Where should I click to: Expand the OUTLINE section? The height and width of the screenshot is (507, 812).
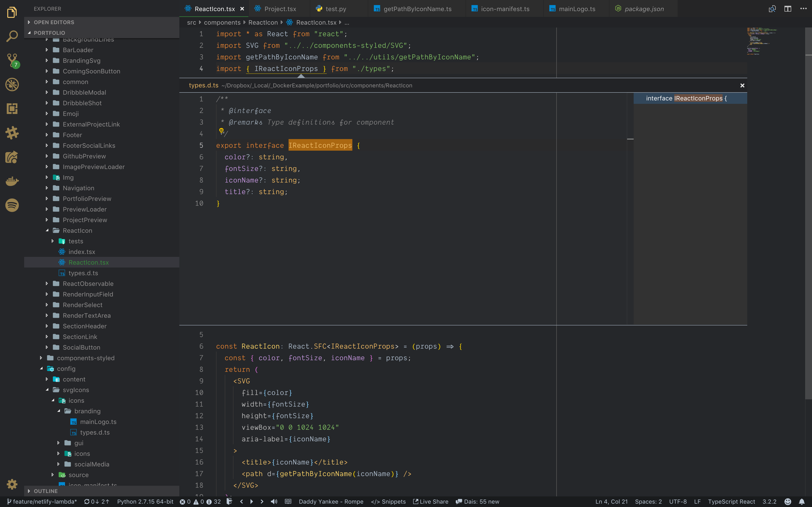46,491
